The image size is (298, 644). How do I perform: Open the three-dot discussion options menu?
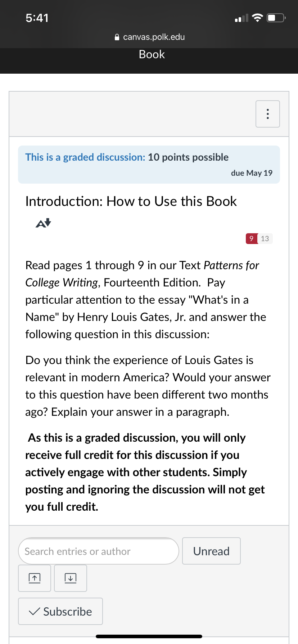pyautogui.click(x=267, y=114)
